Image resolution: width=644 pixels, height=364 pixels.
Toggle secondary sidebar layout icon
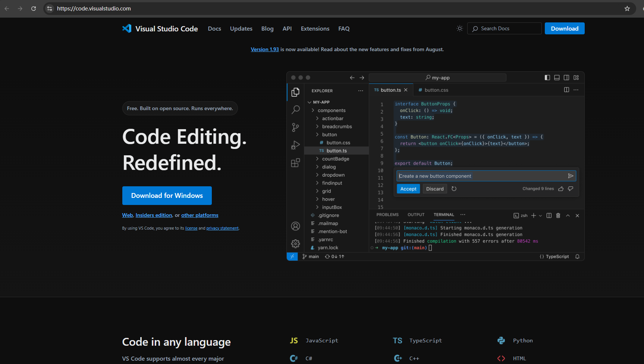click(x=566, y=78)
